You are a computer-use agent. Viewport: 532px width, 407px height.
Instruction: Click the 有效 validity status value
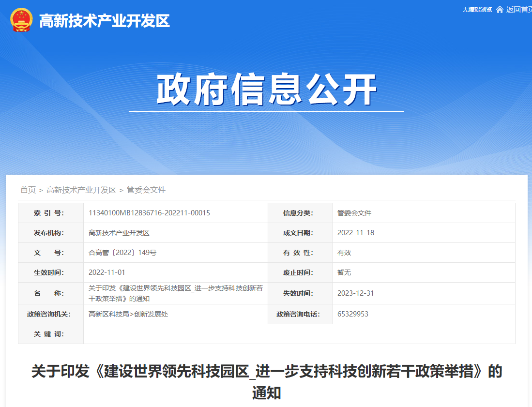pos(344,253)
